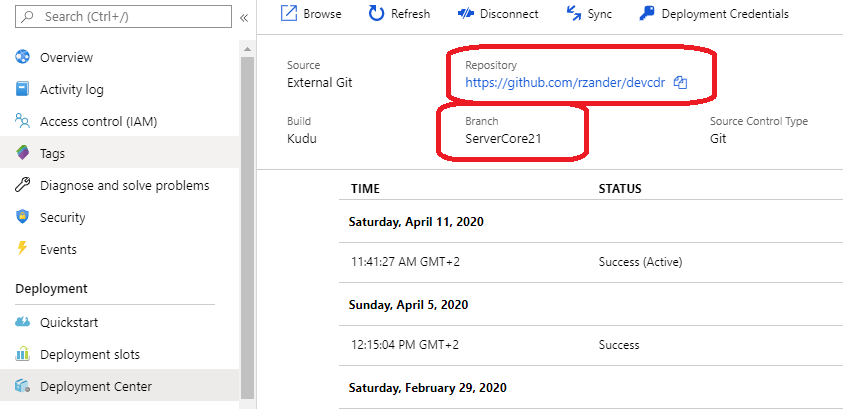
Task: Click the sidebar scroll up arrow
Action: pyautogui.click(x=247, y=49)
